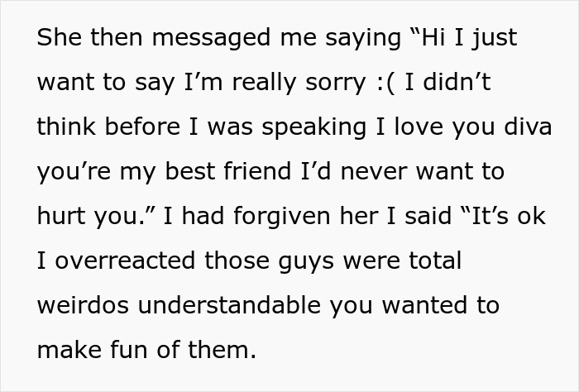Click the word "guys"
The image size is (579, 392).
[x=306, y=262]
